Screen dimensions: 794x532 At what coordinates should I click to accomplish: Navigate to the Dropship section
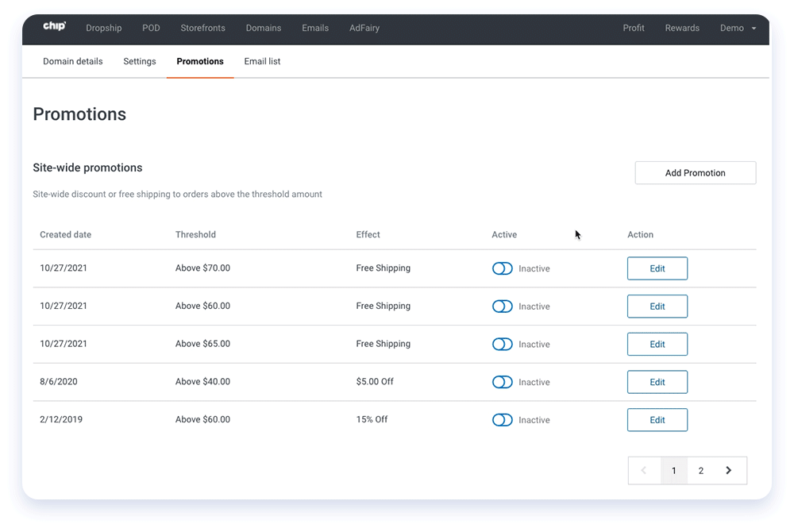[103, 28]
